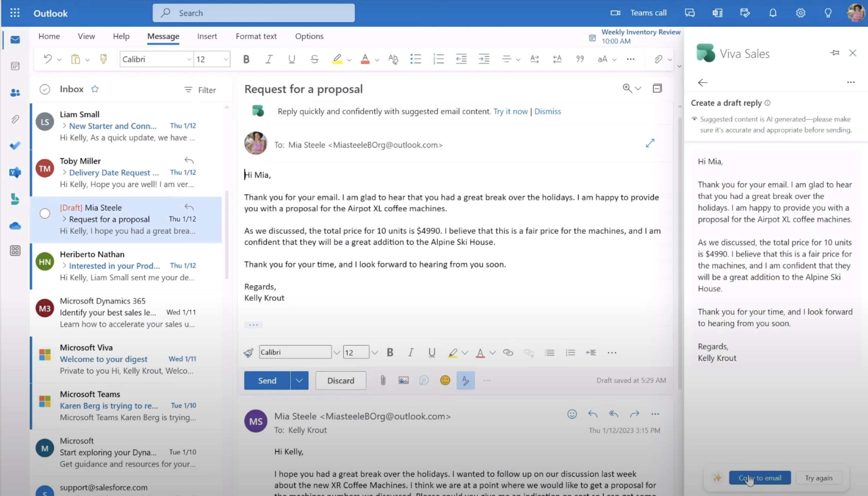
Task: Open the undo dropdown arrow
Action: click(x=59, y=60)
